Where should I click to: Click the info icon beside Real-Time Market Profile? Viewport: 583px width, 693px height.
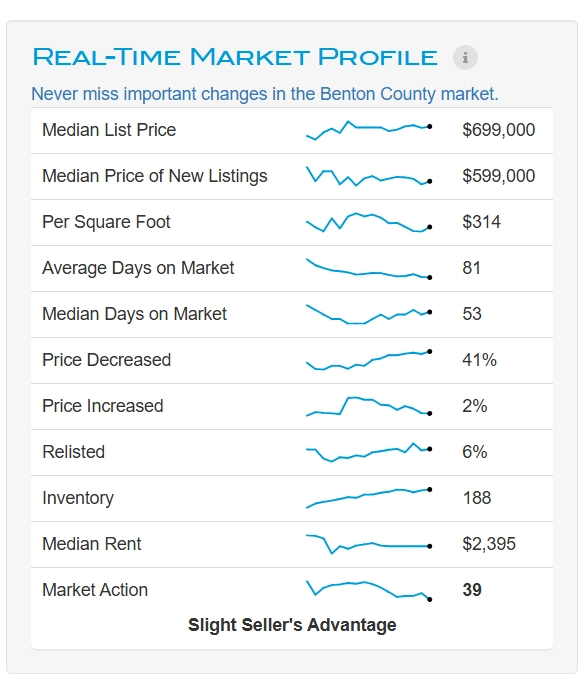click(x=465, y=57)
